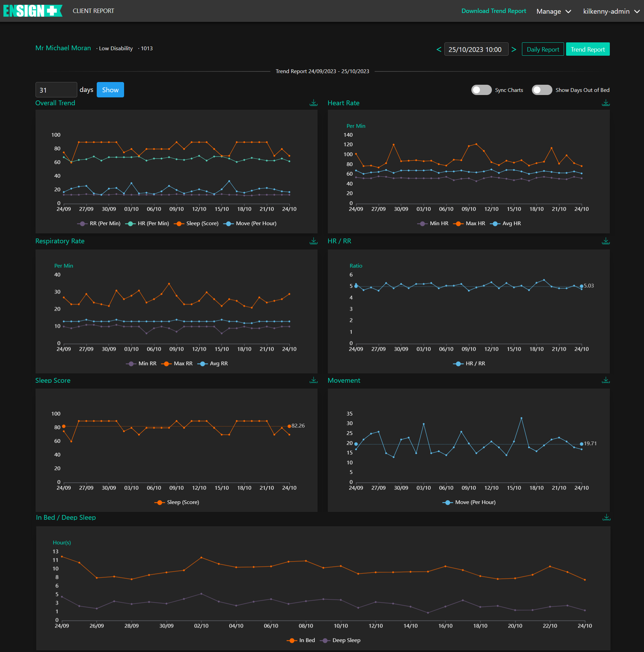Expand the kilkenny-admin user menu
Image resolution: width=644 pixels, height=652 pixels.
pyautogui.click(x=611, y=11)
